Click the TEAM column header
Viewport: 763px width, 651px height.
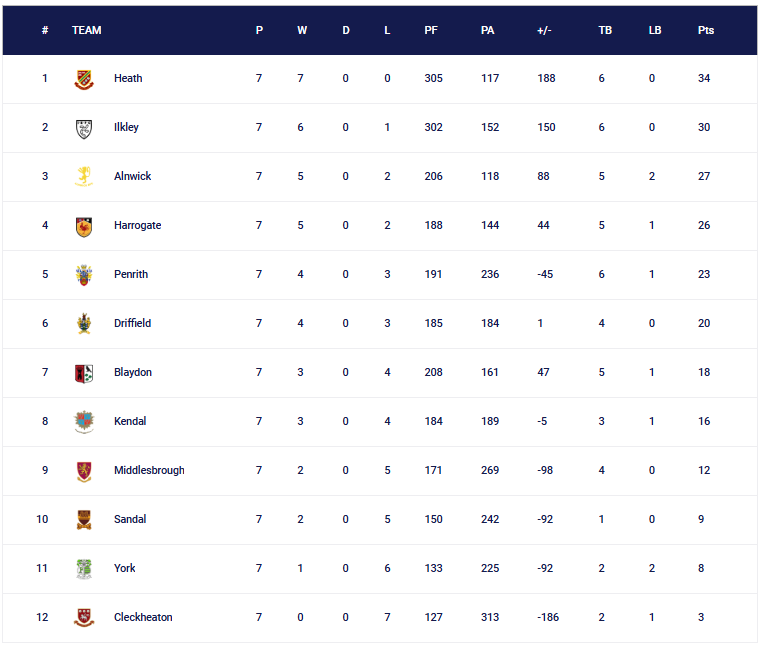(x=87, y=30)
